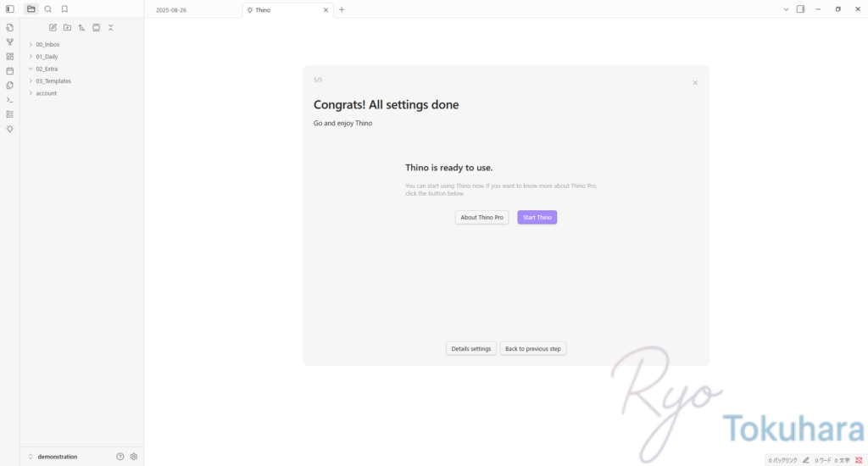868x466 pixels.
Task: Select the 02_Extra folder name
Action: 47,69
